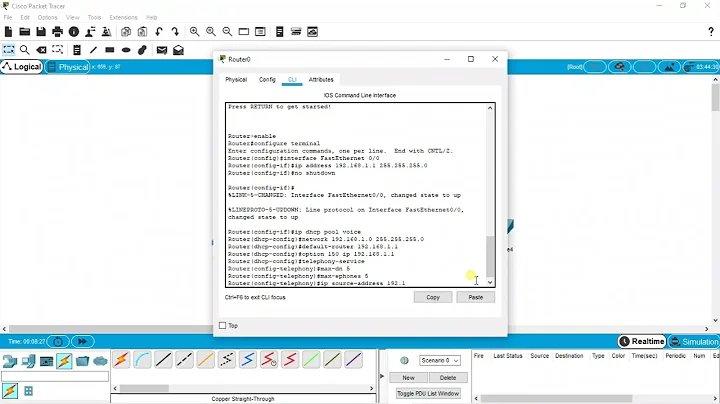Select the Draw Ellipse tool
Viewport: 720px width, 404px height.
pos(126,50)
